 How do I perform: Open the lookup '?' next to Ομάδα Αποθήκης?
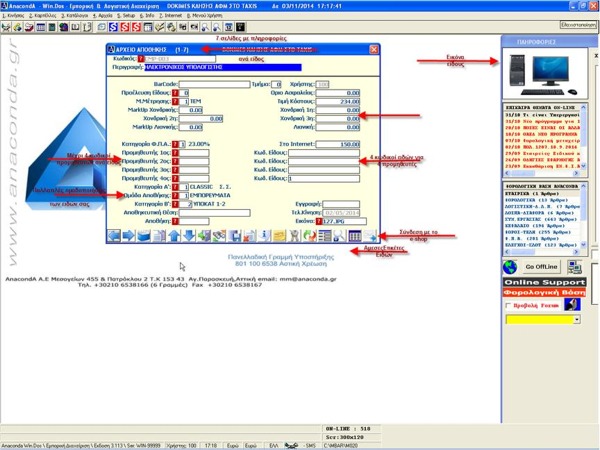tap(175, 196)
